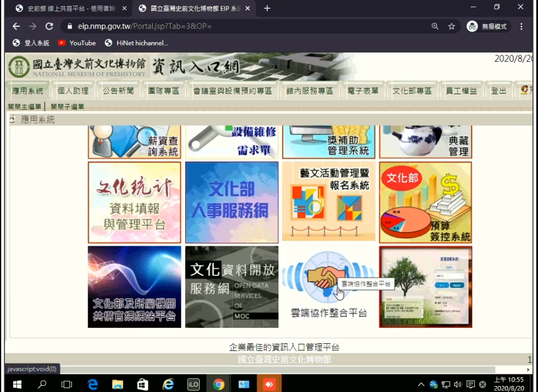Click the taskbar clock showing 上午 10:55
538x392 pixels.
coord(509,384)
